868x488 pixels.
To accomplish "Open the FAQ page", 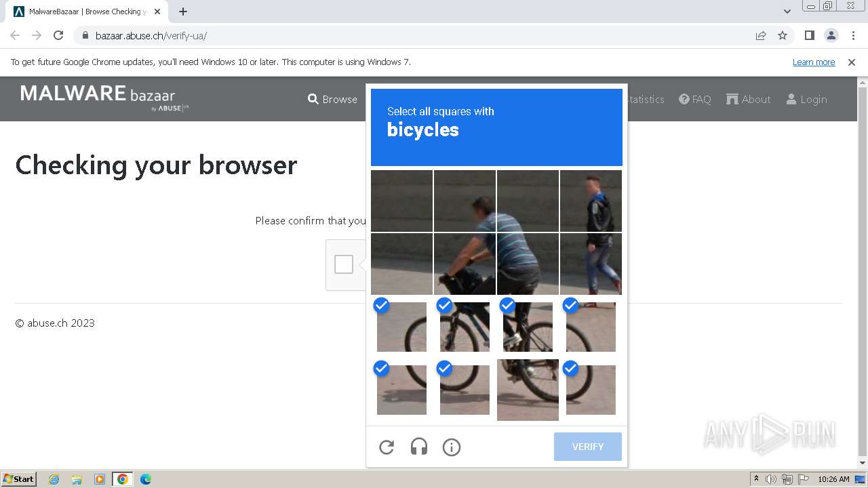I will [x=695, y=99].
